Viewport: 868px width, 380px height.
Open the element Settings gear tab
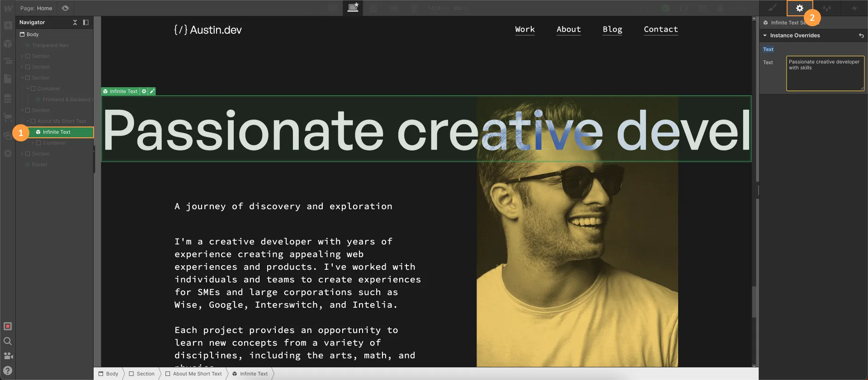(799, 8)
